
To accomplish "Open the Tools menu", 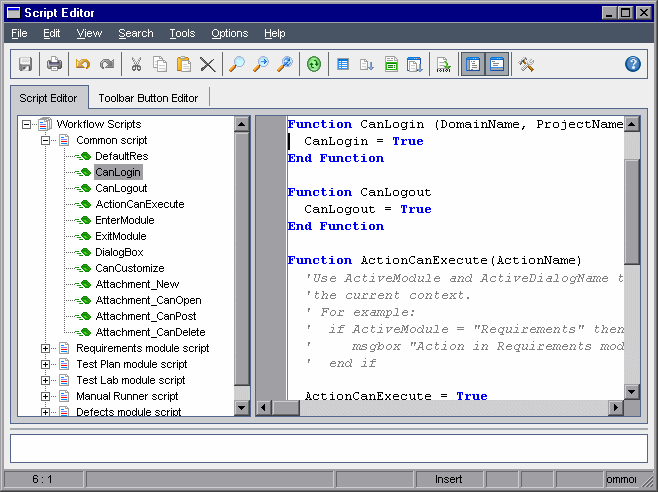I will pyautogui.click(x=182, y=33).
